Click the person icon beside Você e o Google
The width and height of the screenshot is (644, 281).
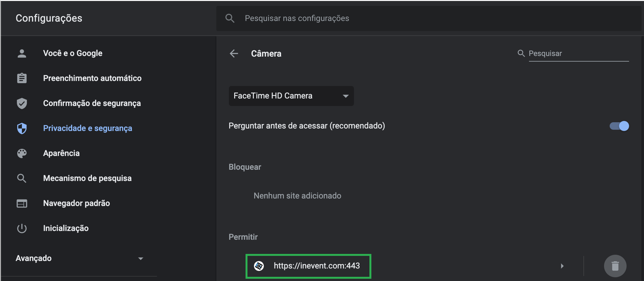pos(22,53)
